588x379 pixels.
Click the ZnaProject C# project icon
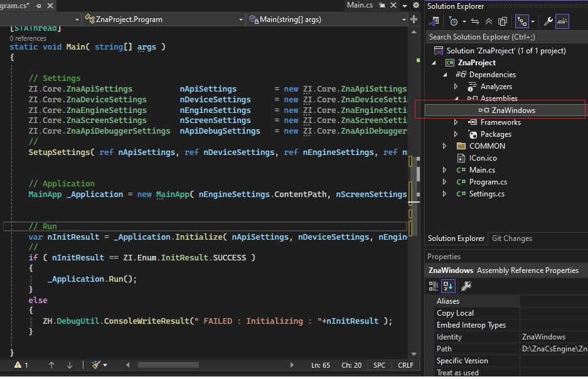pos(449,63)
